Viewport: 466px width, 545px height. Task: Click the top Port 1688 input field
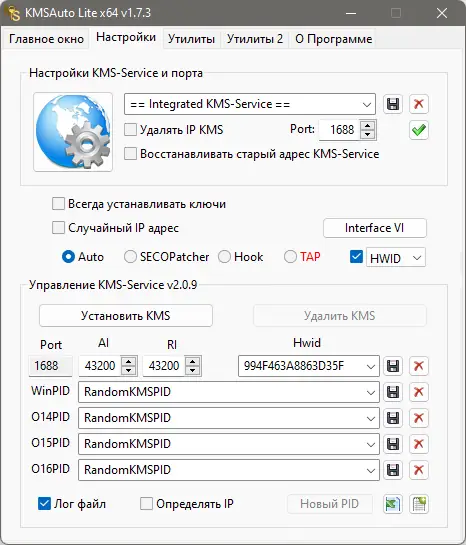tap(340, 130)
